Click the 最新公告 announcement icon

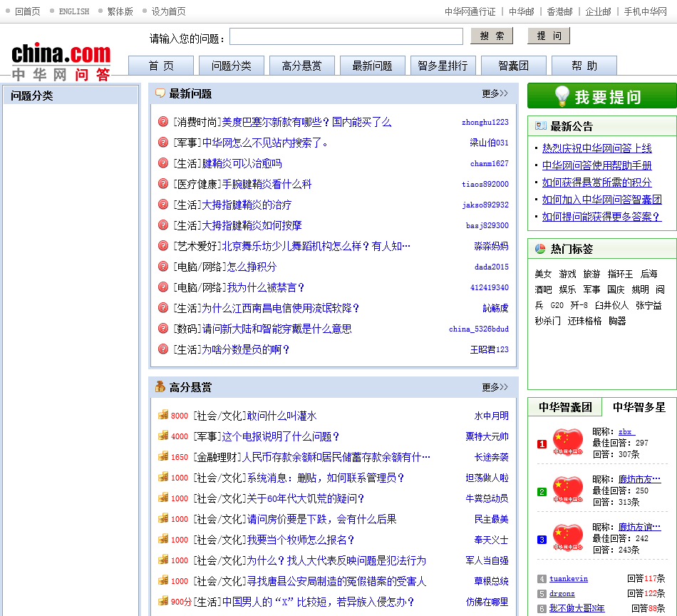541,125
